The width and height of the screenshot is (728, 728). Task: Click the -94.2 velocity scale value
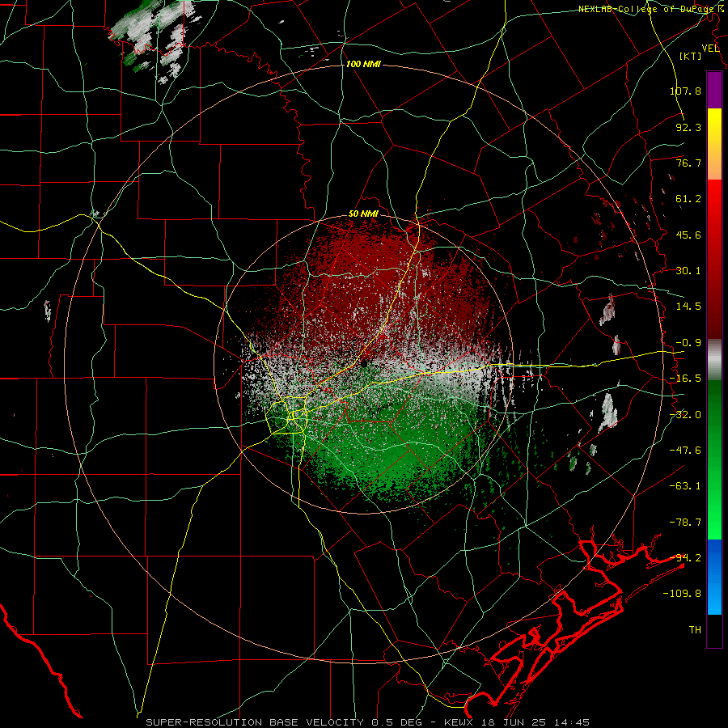[685, 558]
